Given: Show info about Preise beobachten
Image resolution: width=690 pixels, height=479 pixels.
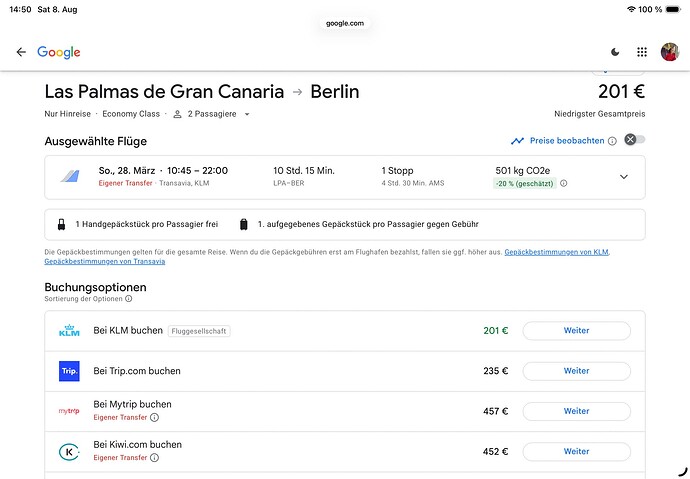Looking at the screenshot, I should pos(612,141).
